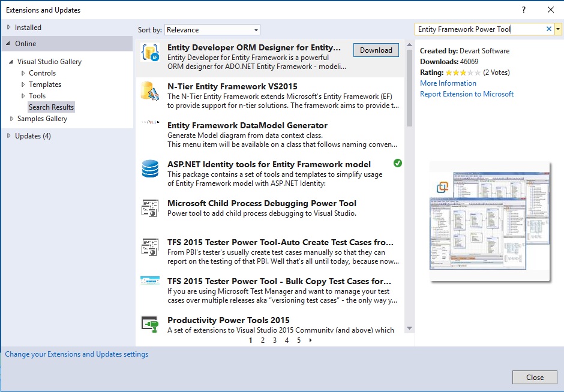Select Search Results in the tree

coord(51,107)
